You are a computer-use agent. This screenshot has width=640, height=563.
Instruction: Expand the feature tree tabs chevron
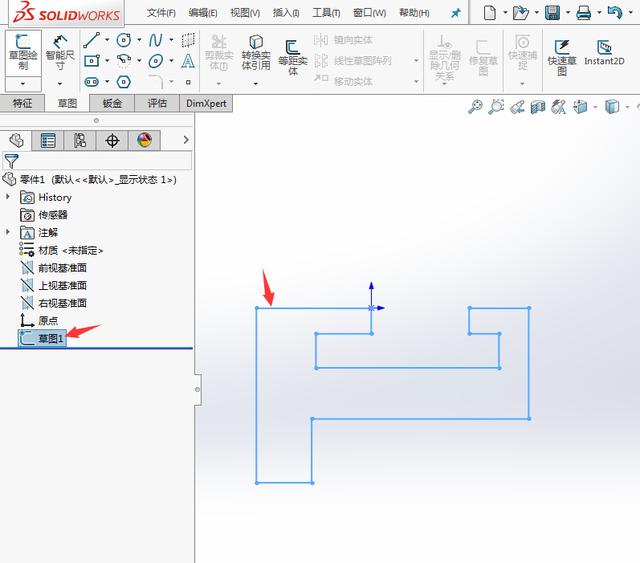(186, 140)
